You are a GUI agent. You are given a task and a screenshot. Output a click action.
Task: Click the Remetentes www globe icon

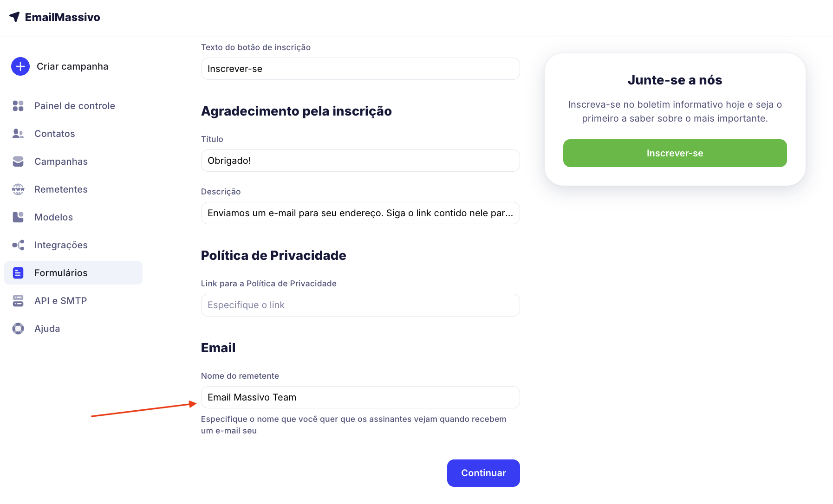point(18,189)
